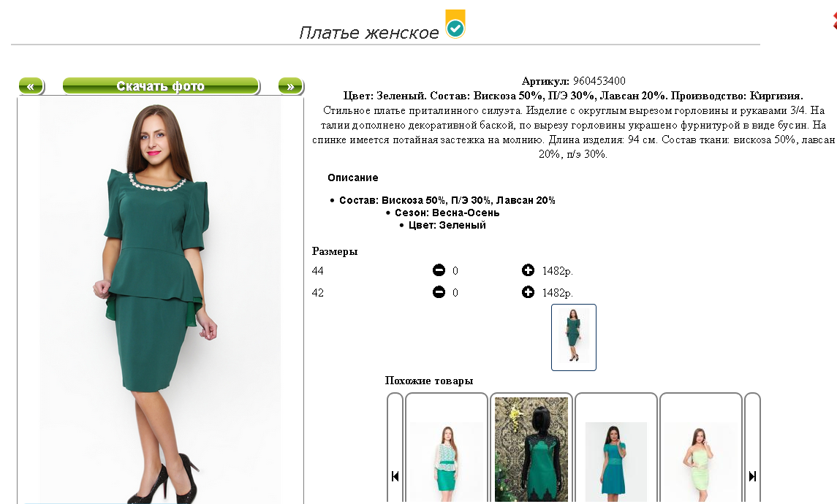Decrease size 42 quantity with minus icon
The image size is (837, 504).
click(x=439, y=292)
